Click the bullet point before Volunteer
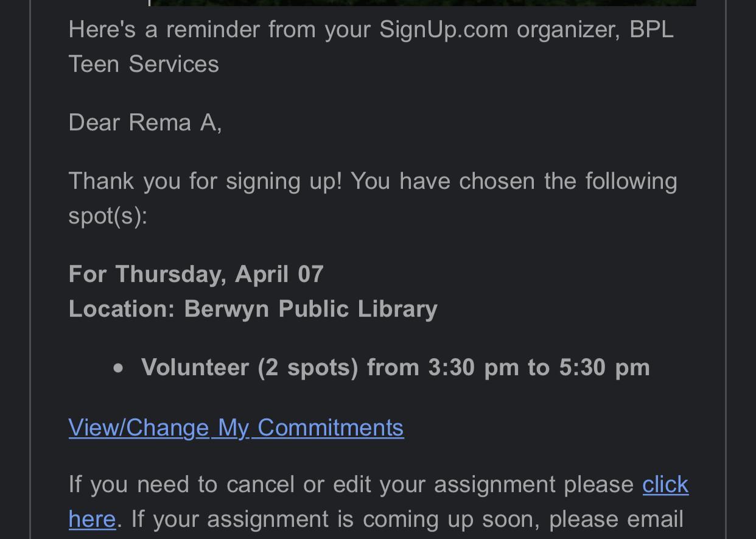The height and width of the screenshot is (539, 756). 118,368
